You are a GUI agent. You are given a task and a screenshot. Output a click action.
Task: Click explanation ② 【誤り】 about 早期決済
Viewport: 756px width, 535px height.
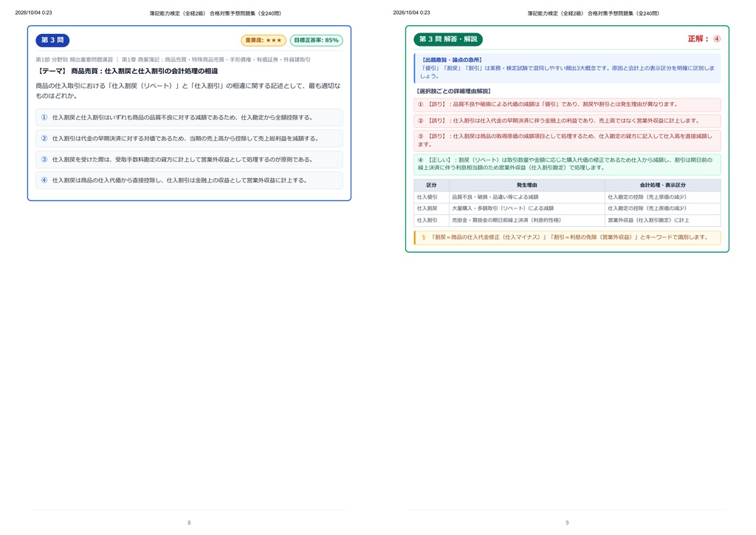coord(567,120)
